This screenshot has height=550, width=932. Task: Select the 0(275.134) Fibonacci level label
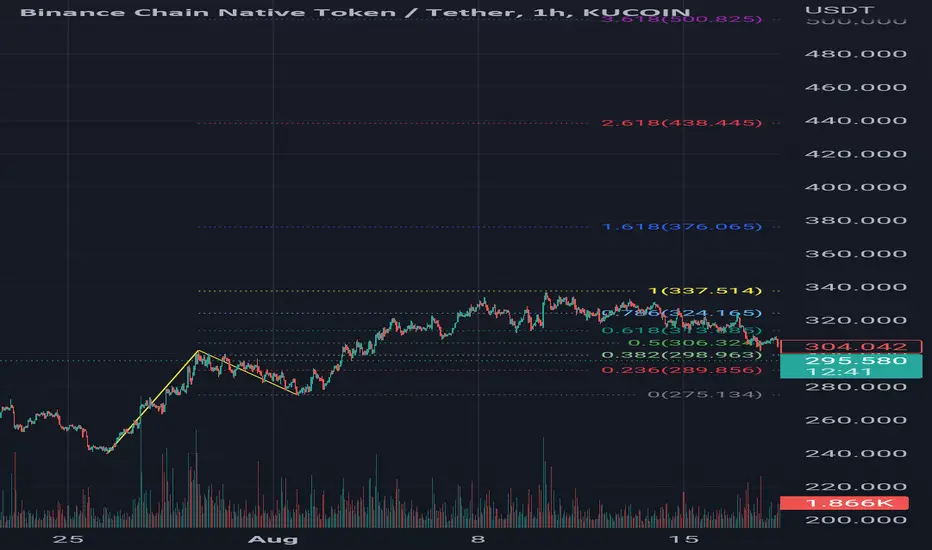click(x=705, y=395)
